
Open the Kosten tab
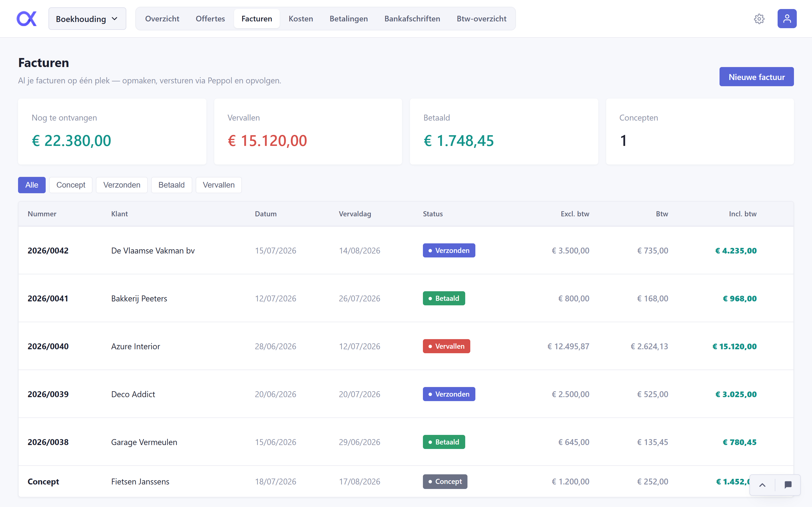301,19
